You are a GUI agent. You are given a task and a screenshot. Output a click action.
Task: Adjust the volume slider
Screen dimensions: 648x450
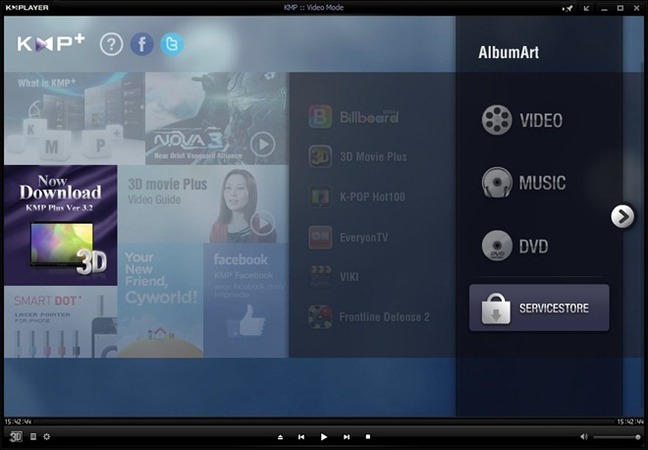coord(617,437)
